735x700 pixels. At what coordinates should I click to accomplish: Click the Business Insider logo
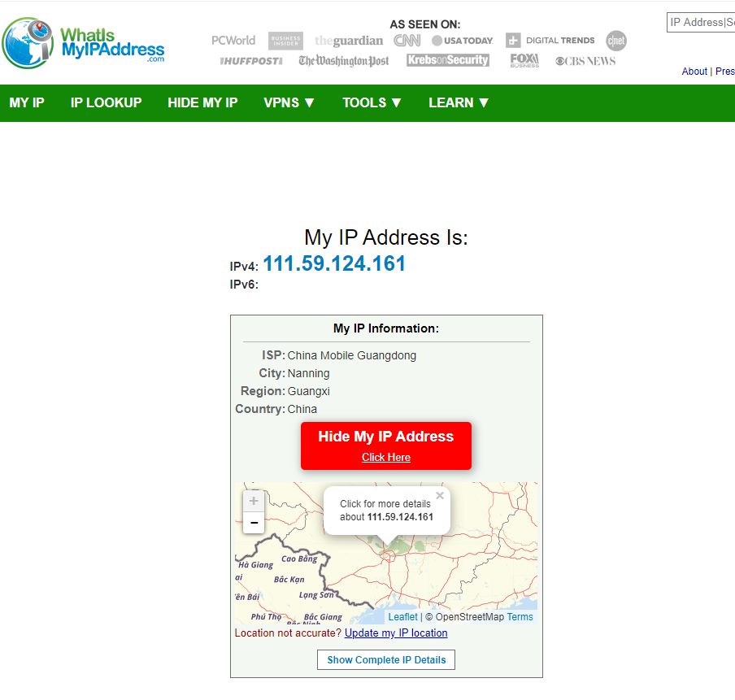click(285, 41)
